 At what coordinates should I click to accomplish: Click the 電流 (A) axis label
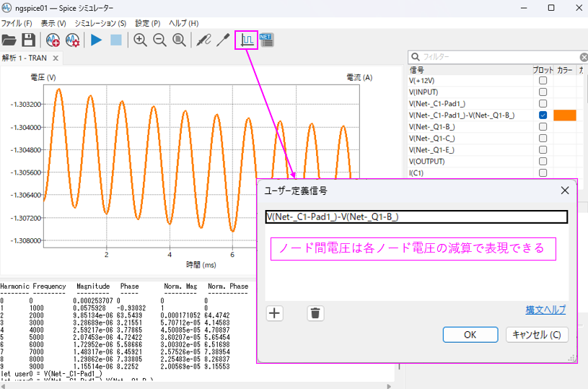(x=359, y=77)
